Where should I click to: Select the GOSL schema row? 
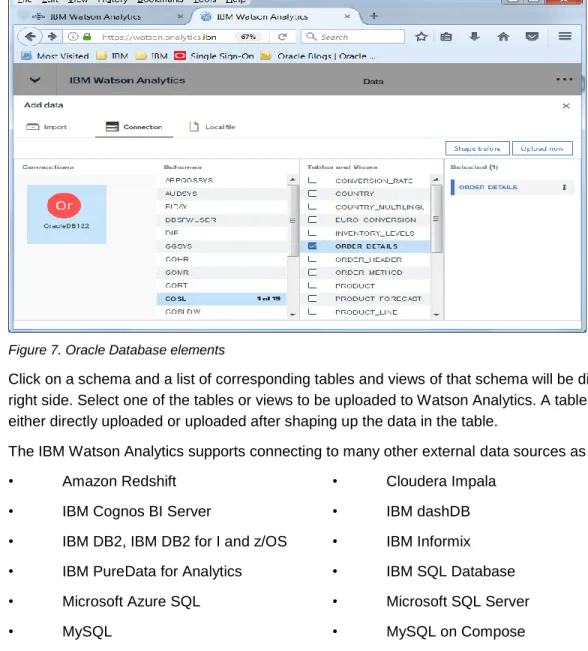[x=222, y=299]
